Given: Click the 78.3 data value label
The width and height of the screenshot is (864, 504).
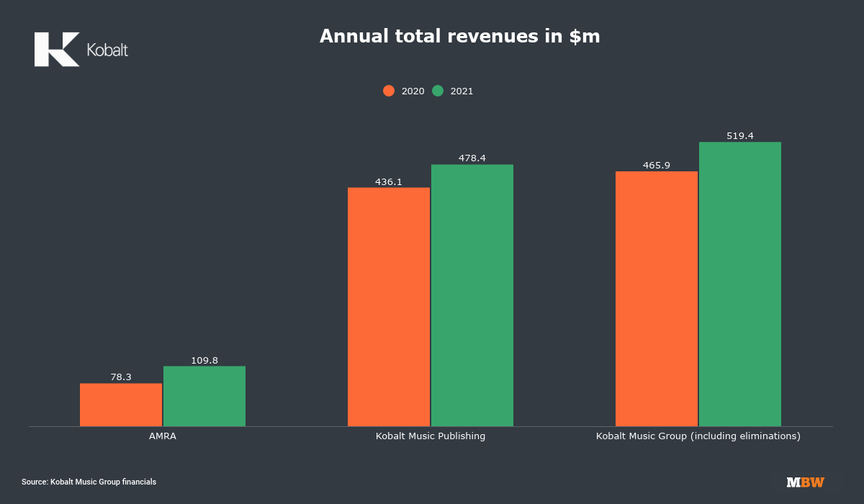Looking at the screenshot, I should pyautogui.click(x=121, y=377).
